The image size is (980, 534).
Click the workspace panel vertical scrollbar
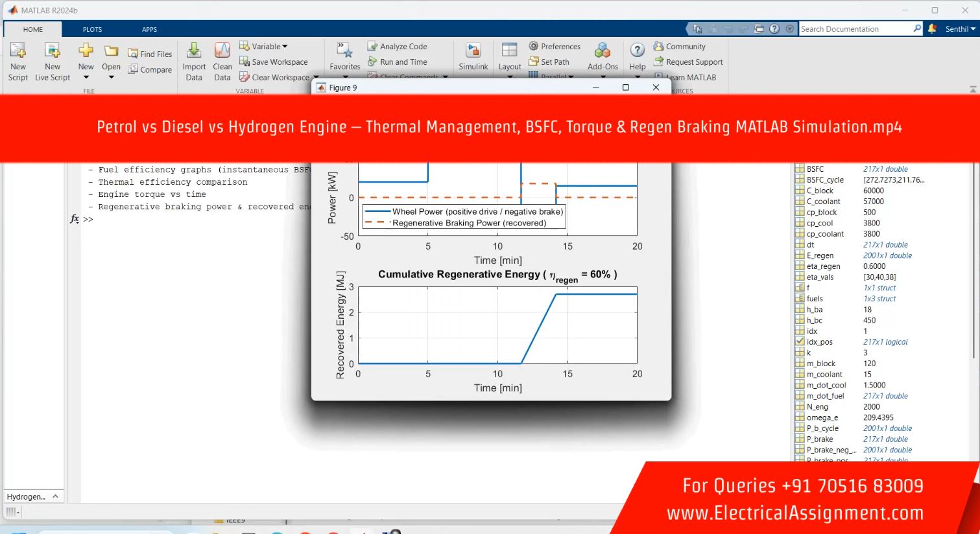pyautogui.click(x=974, y=259)
